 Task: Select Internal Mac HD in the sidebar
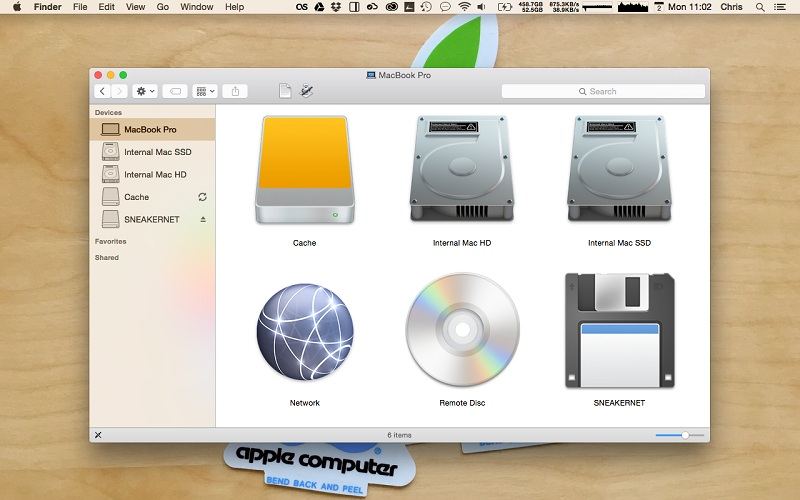[152, 174]
